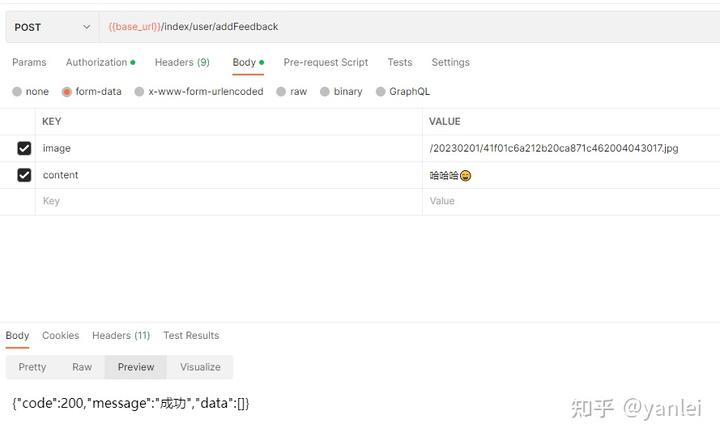The width and height of the screenshot is (720, 441).
Task: Click the content value with emoji
Action: click(571, 175)
